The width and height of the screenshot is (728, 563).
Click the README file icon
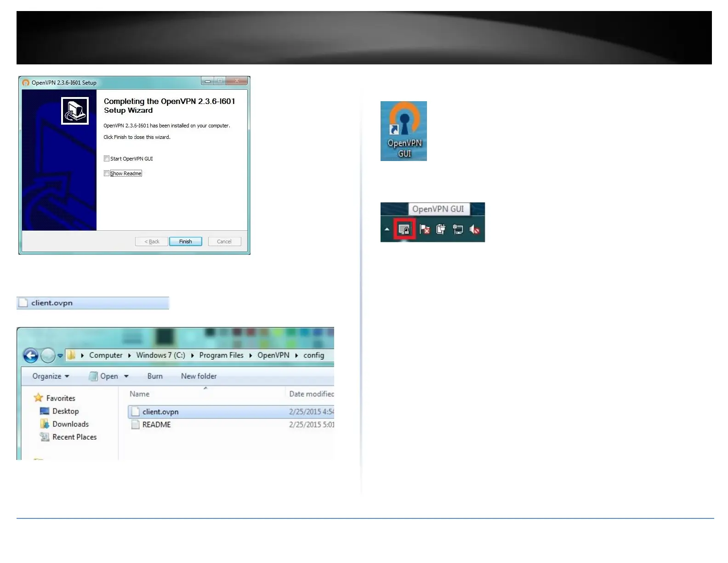[x=135, y=425]
